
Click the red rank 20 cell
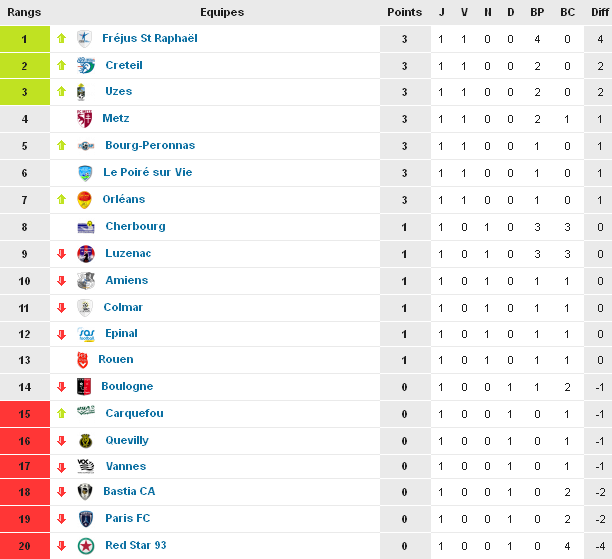[24, 545]
